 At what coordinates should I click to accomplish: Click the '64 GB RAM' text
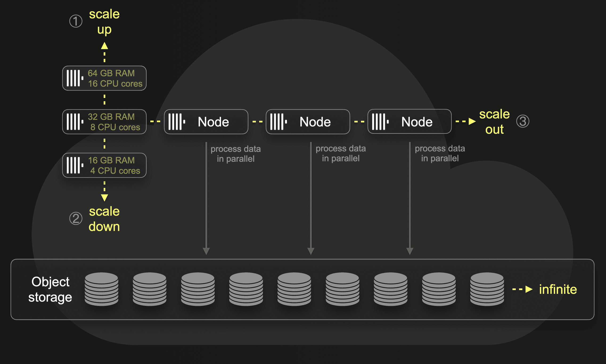[111, 73]
